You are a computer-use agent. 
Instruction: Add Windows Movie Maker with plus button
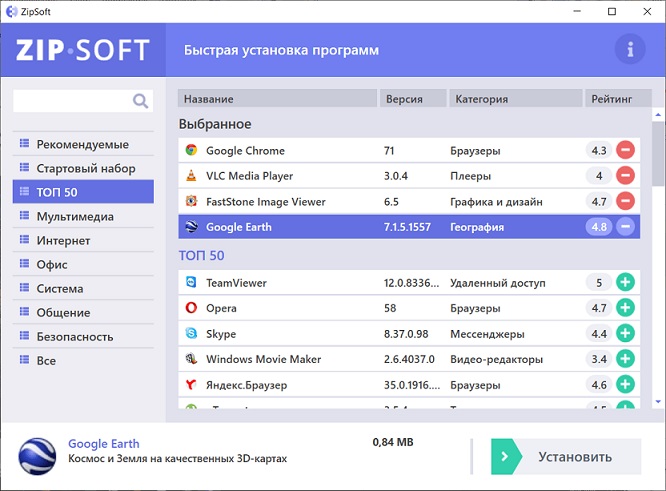(625, 359)
